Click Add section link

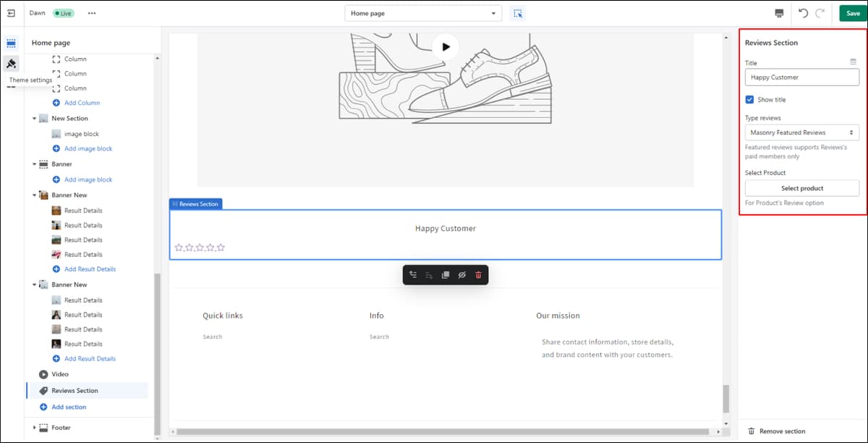(x=69, y=408)
